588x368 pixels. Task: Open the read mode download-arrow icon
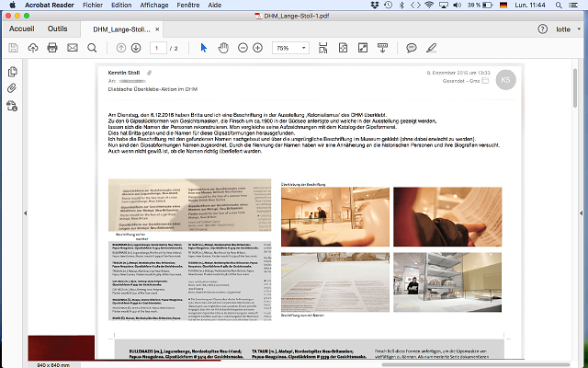click(382, 48)
